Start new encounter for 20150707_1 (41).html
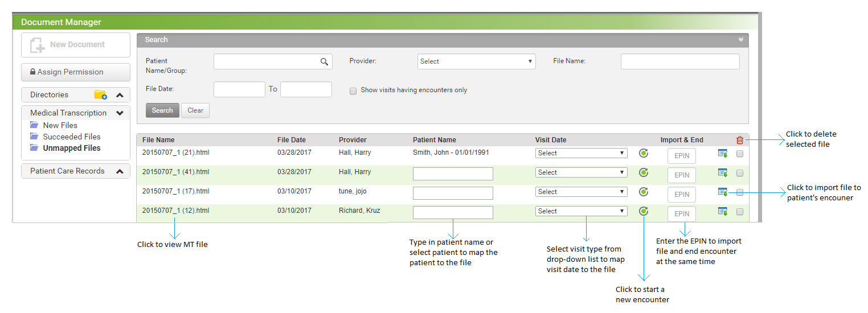The image size is (868, 313). tap(644, 172)
